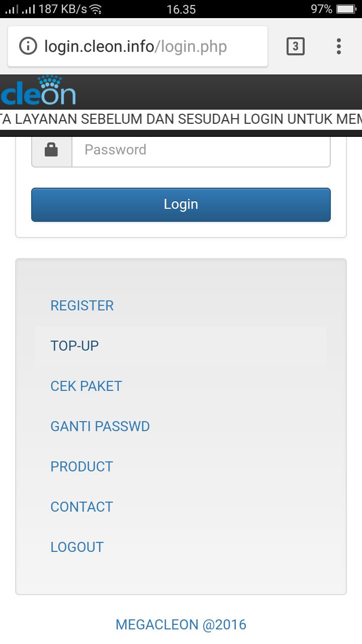Image resolution: width=362 pixels, height=644 pixels.
Task: Open the PRODUCT link
Action: 81,466
